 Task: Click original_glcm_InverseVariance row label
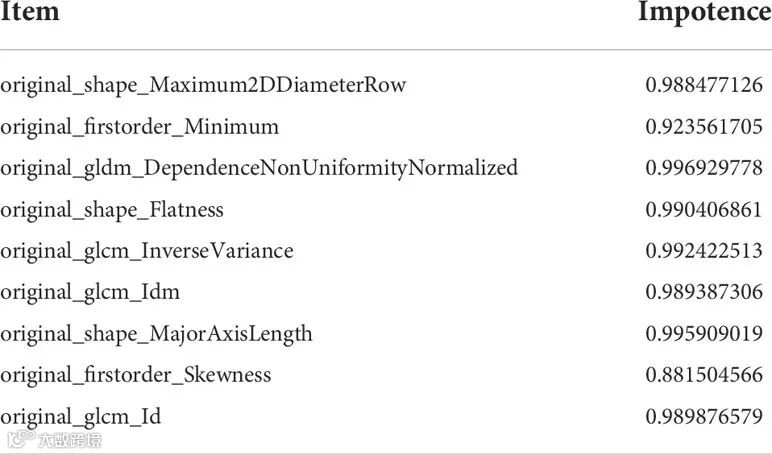click(147, 252)
